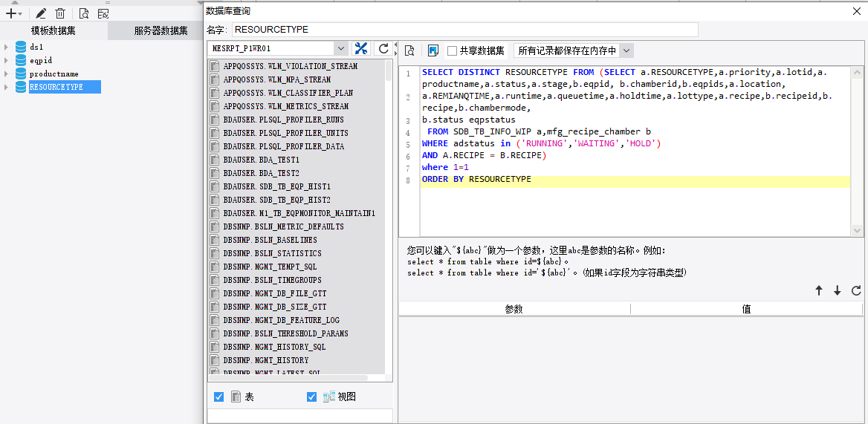The height and width of the screenshot is (424, 868).
Task: Select table DBSNMP.BSLN_BASELINES
Action: 272,240
